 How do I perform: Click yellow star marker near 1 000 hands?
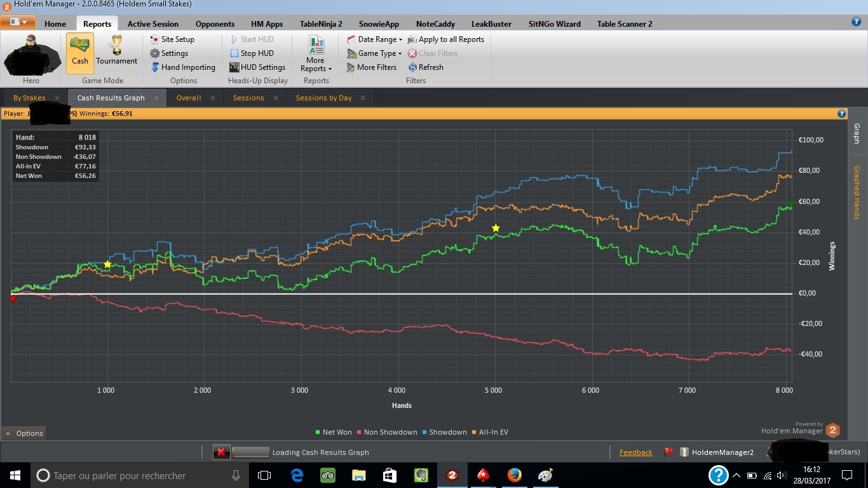point(107,264)
